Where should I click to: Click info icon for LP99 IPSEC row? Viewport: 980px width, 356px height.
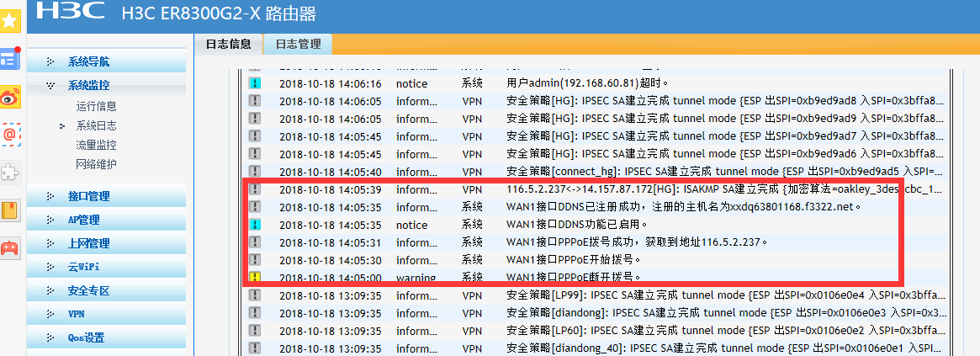(x=254, y=295)
